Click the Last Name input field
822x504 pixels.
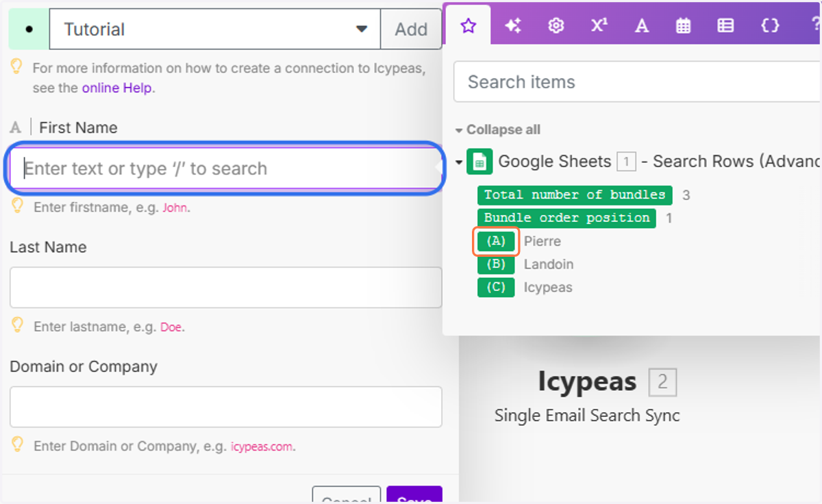point(225,288)
